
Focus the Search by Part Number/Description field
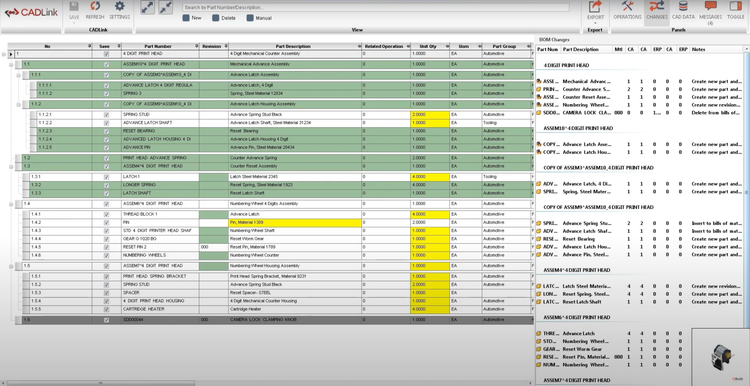point(376,8)
